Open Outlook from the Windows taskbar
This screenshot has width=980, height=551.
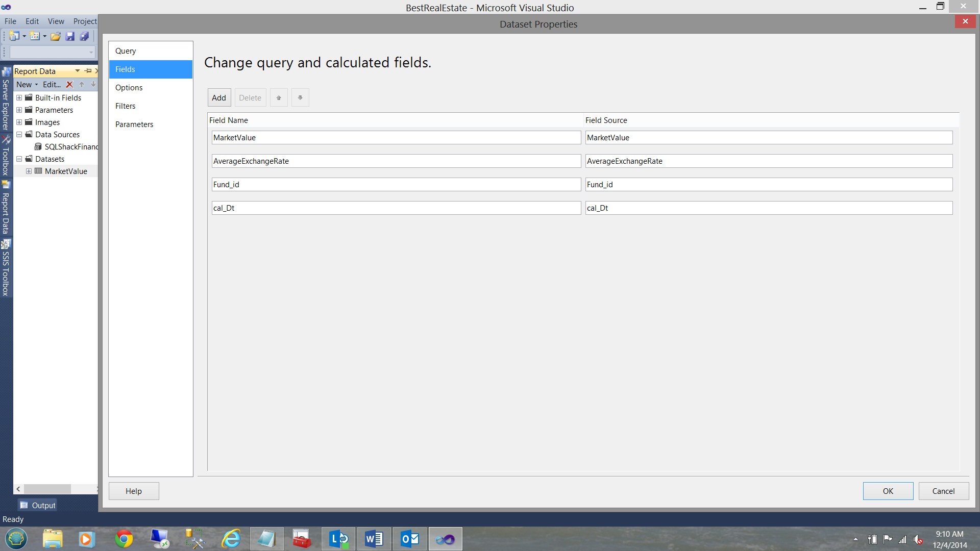(x=410, y=539)
